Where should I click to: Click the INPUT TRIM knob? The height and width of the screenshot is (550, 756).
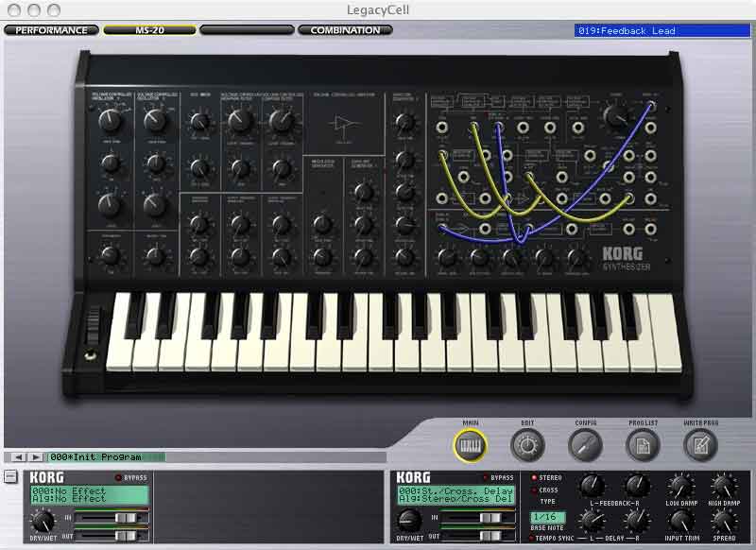(681, 522)
